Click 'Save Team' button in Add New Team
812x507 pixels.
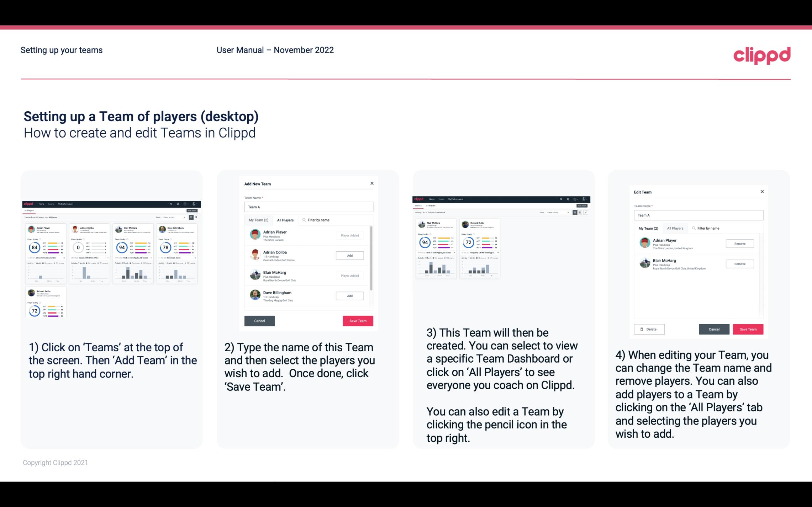(357, 320)
